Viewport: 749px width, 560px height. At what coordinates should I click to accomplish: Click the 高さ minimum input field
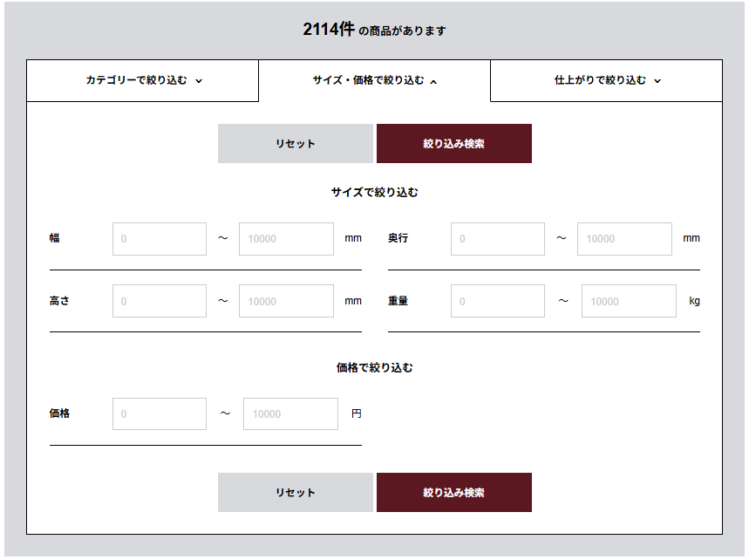pos(160,302)
